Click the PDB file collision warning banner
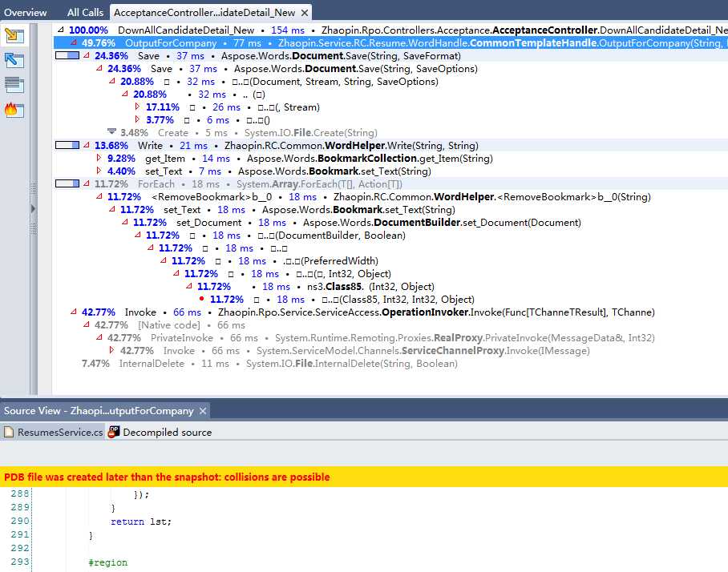The width and height of the screenshot is (728, 572). coord(364,477)
